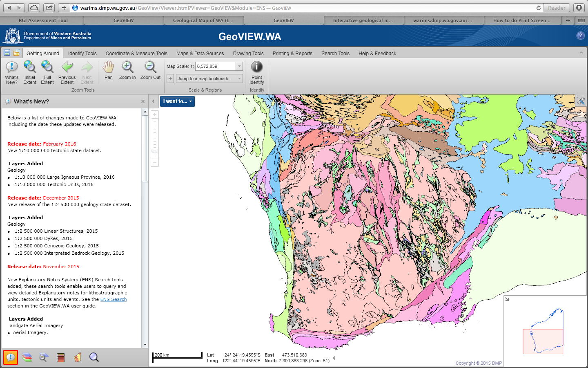Open the help question mark icon
Screen dimensions: 588x368
point(580,36)
